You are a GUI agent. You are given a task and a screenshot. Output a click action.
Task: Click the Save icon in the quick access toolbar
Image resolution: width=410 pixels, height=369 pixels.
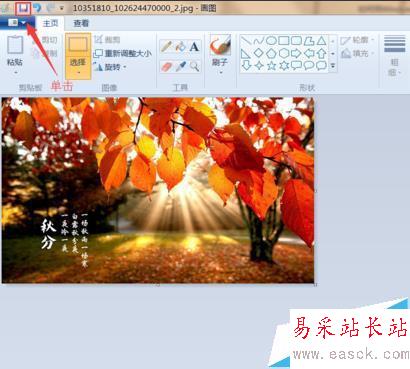click(24, 8)
